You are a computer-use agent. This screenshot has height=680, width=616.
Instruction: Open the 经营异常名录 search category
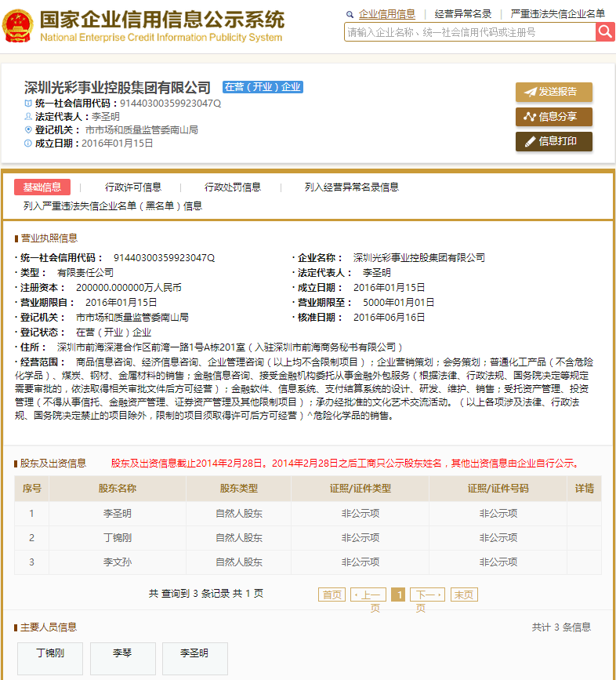pos(462,14)
